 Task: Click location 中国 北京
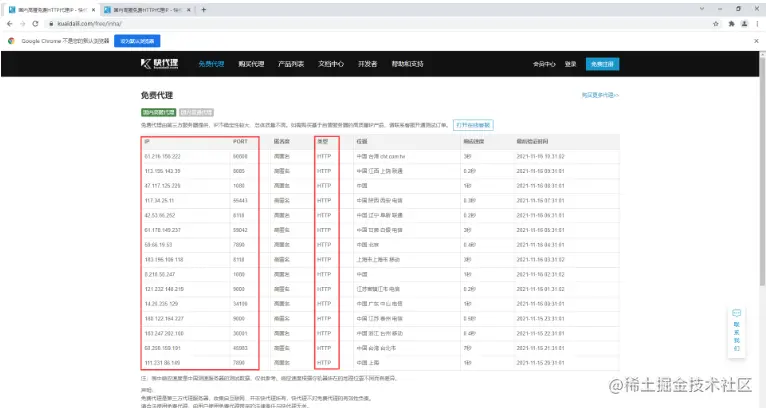tap(367, 244)
